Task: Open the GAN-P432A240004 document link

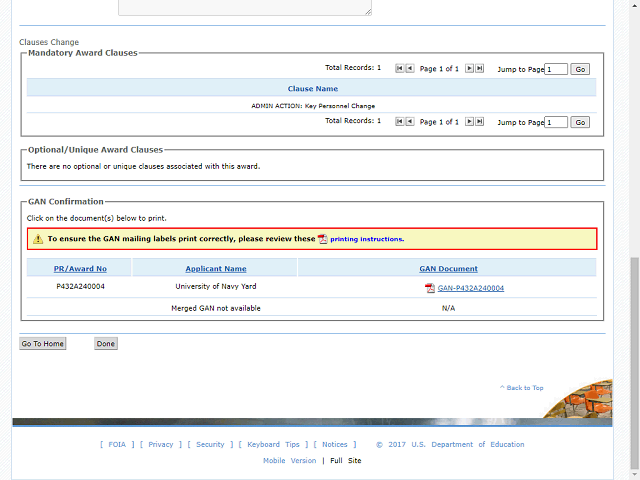Action: pyautogui.click(x=470, y=288)
